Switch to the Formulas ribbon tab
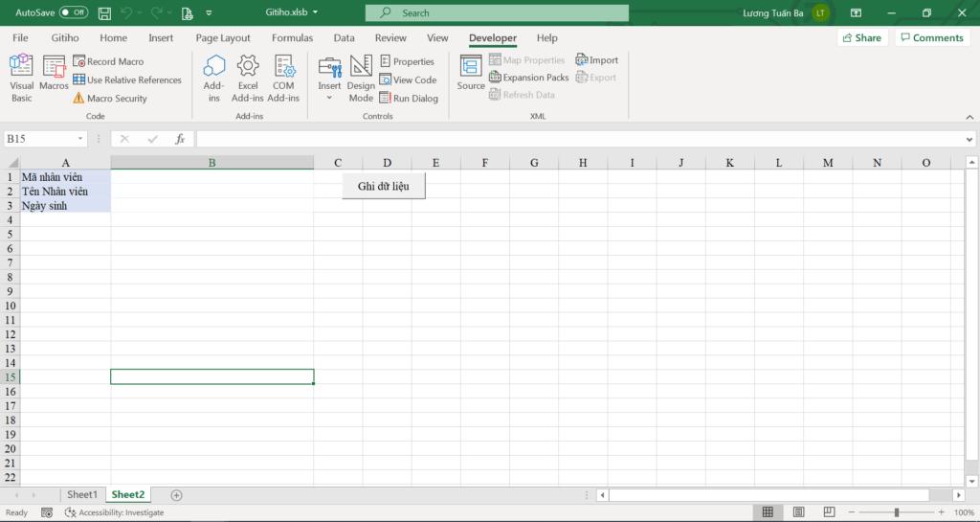The height and width of the screenshot is (522, 980). pos(292,38)
